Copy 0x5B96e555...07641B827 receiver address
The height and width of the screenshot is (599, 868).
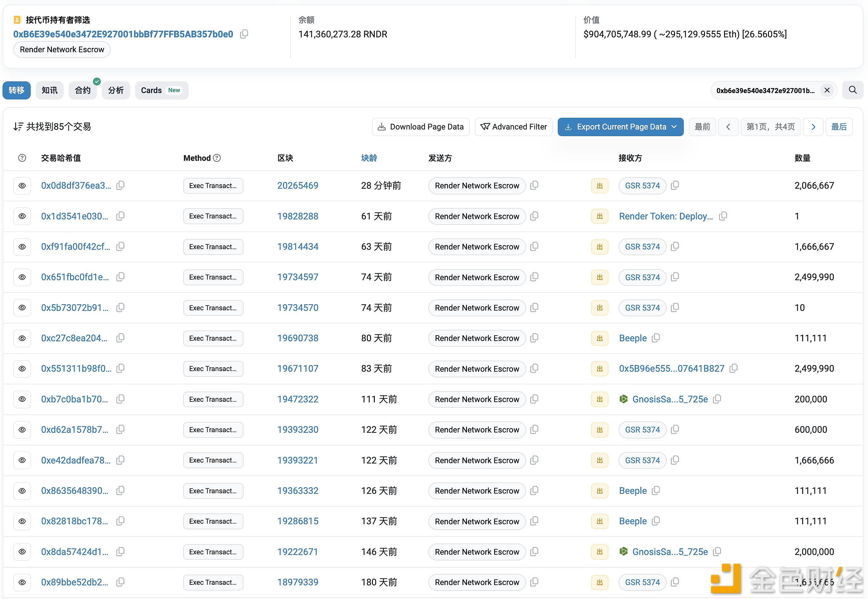[733, 369]
